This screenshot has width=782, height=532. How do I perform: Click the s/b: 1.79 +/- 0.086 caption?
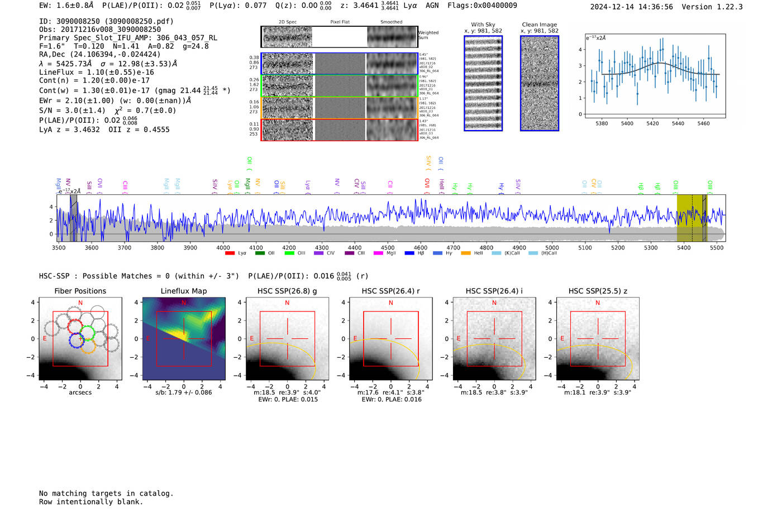[184, 392]
